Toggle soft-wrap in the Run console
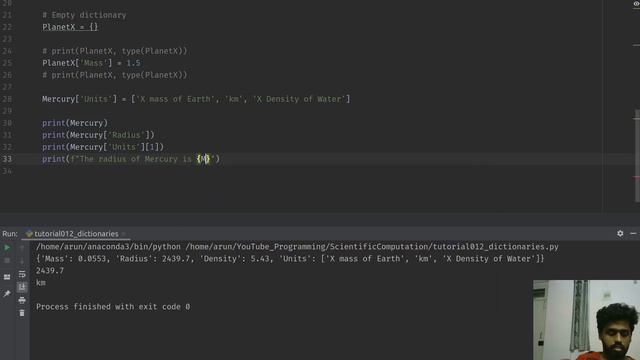This screenshot has height=360, width=640. (22, 274)
